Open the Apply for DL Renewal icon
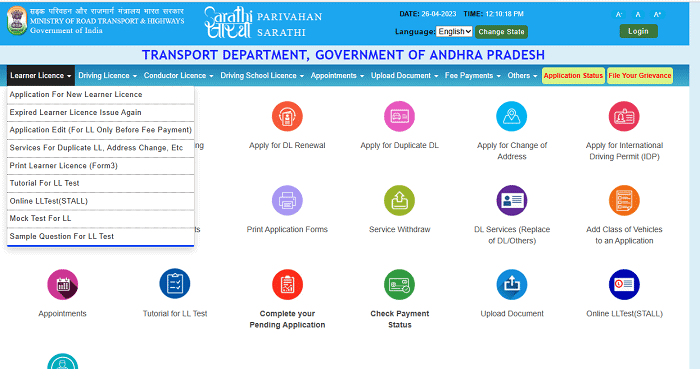The width and height of the screenshot is (700, 369). click(287, 116)
